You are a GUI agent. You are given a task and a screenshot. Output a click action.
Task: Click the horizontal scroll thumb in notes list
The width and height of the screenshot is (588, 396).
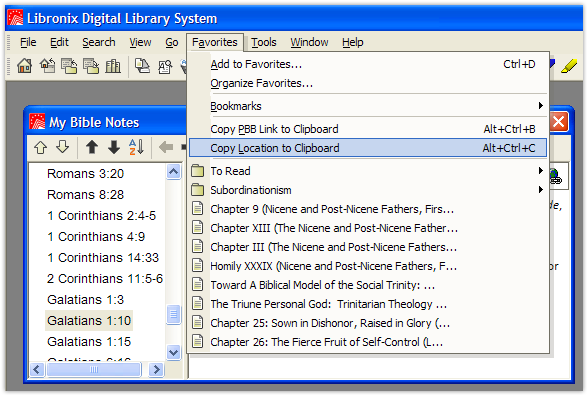click(93, 370)
